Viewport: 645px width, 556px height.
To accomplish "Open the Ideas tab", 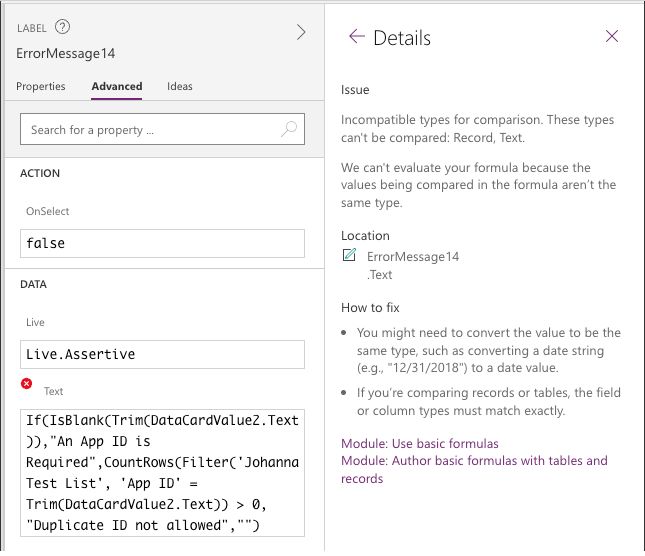I will coord(180,86).
